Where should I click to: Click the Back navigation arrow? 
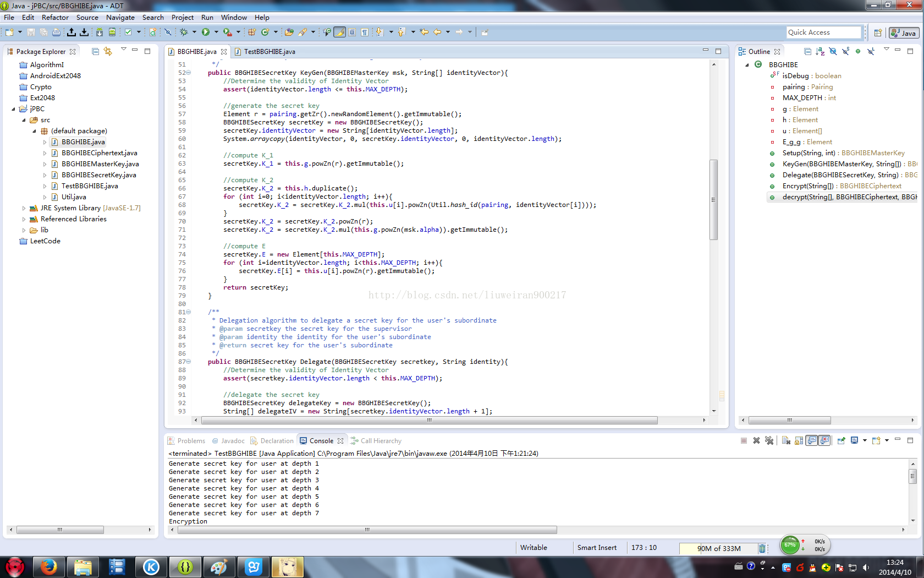437,32
